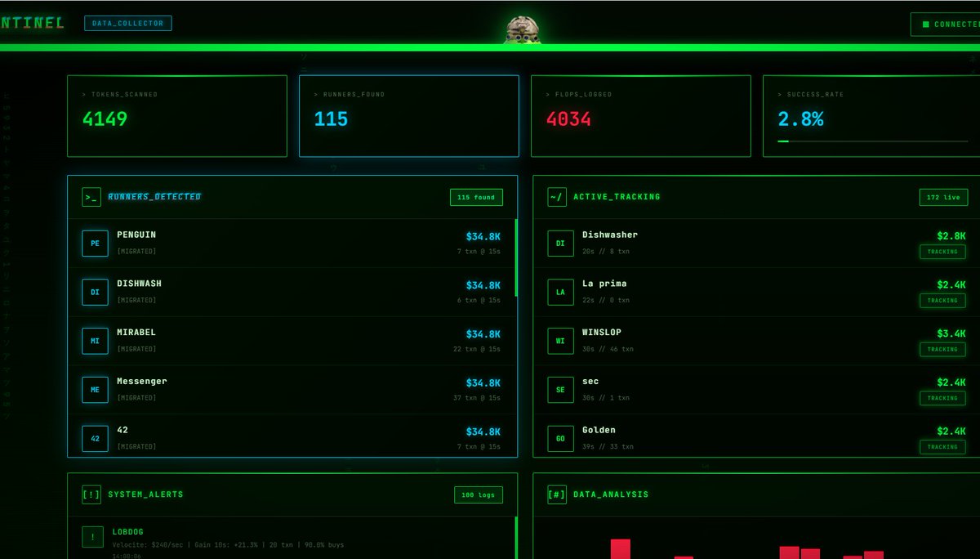Click the helmet mascot icon in header

pos(522,29)
